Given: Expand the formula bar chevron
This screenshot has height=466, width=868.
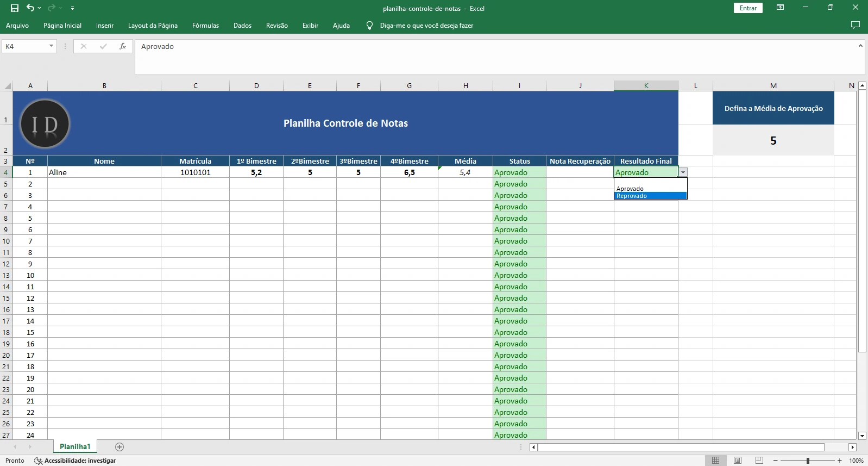Looking at the screenshot, I should pyautogui.click(x=860, y=46).
